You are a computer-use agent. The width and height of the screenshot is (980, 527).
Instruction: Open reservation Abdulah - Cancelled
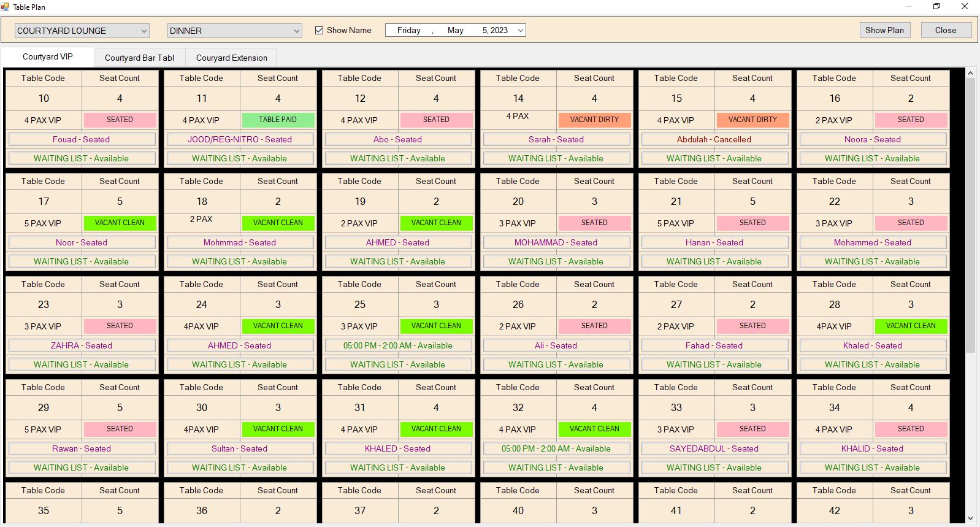714,139
